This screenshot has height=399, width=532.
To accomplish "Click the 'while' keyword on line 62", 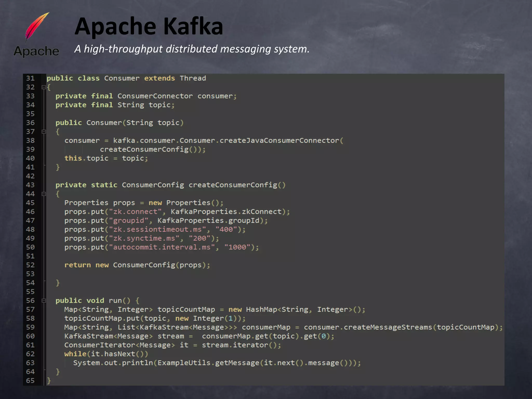I will point(75,354).
